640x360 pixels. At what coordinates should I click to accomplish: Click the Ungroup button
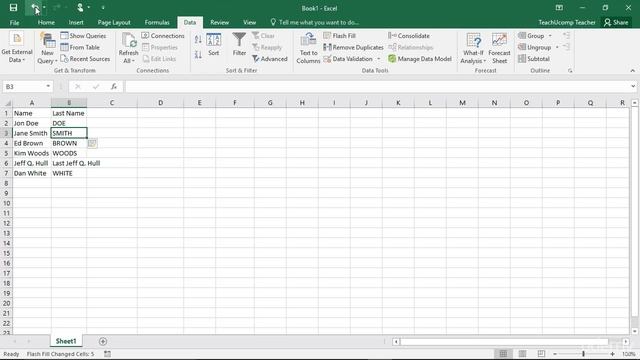(535, 47)
